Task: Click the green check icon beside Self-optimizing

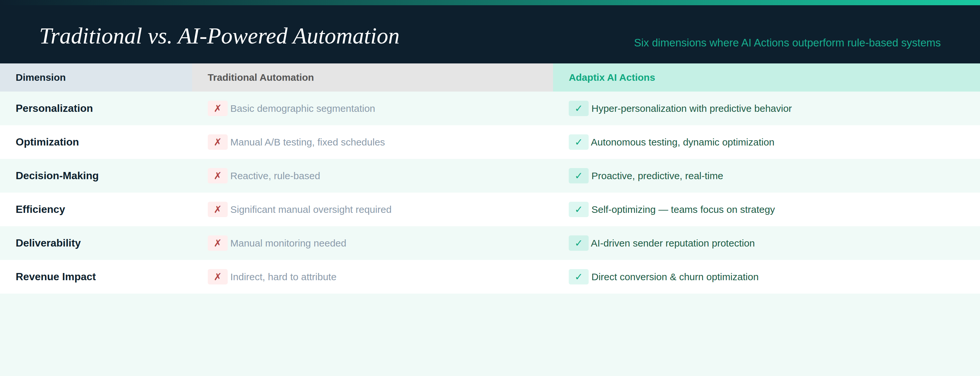Action: 578,210
